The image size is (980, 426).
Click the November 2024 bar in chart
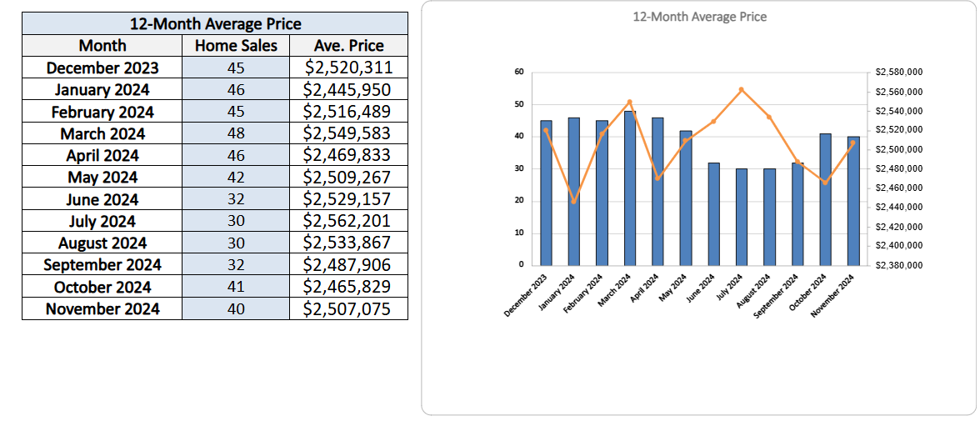coord(853,201)
